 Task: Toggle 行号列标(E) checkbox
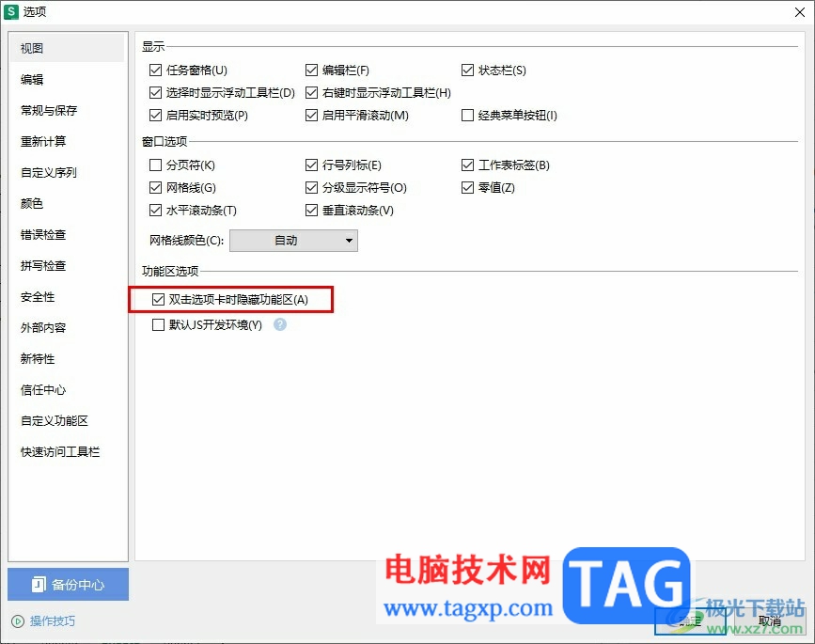pyautogui.click(x=311, y=165)
